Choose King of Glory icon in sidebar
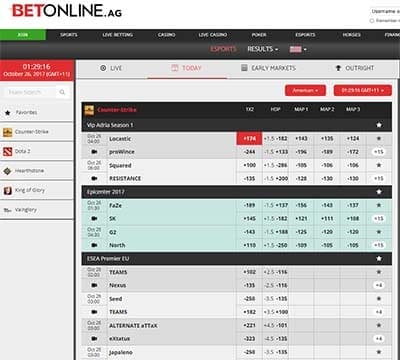Screen dimensions: 400x360 point(8,190)
